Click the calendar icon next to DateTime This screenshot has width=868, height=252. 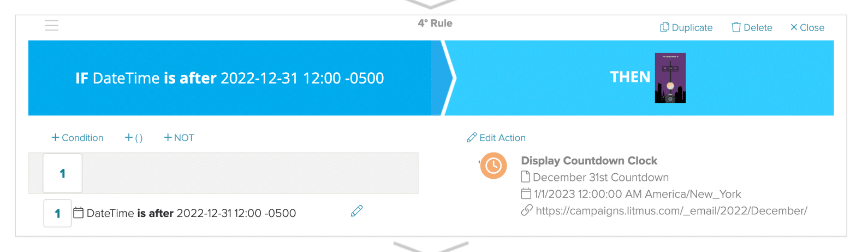click(79, 213)
